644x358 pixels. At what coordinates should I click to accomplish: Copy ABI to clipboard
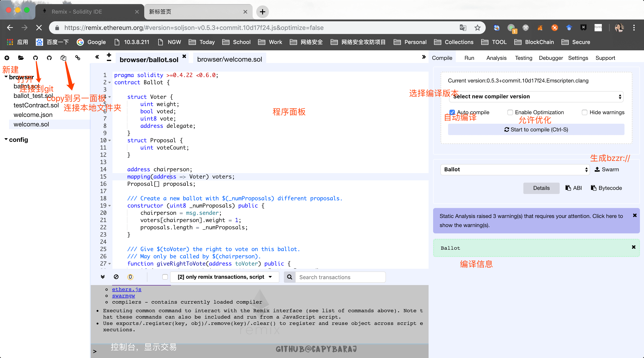tap(574, 188)
